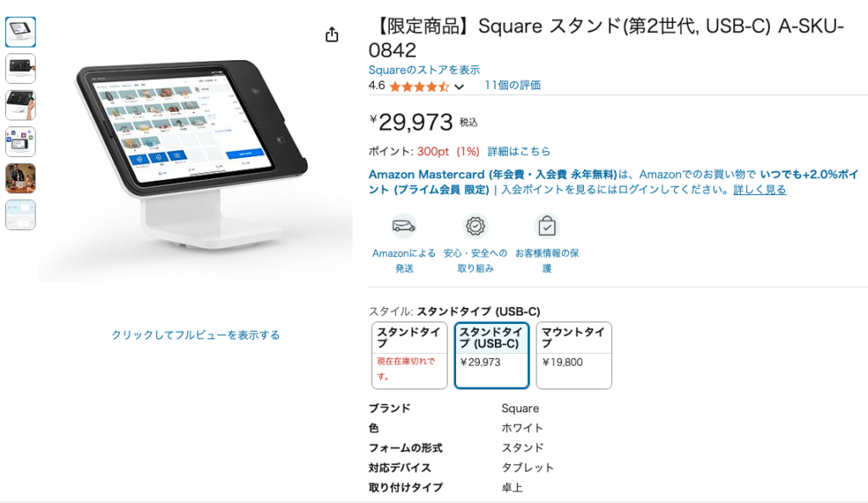Screen dimensions: 868x503
Task: Select first product thumbnail
Action: coord(20,31)
